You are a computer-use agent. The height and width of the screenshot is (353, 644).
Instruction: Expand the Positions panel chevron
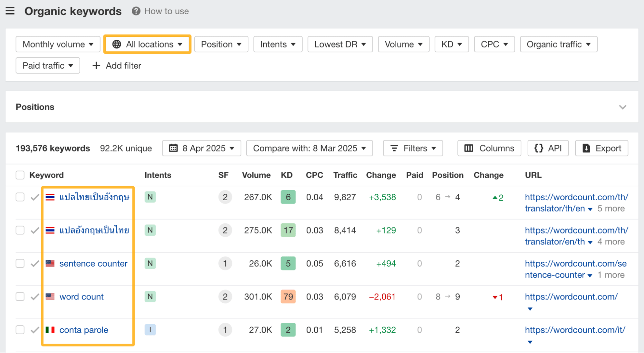click(x=622, y=107)
